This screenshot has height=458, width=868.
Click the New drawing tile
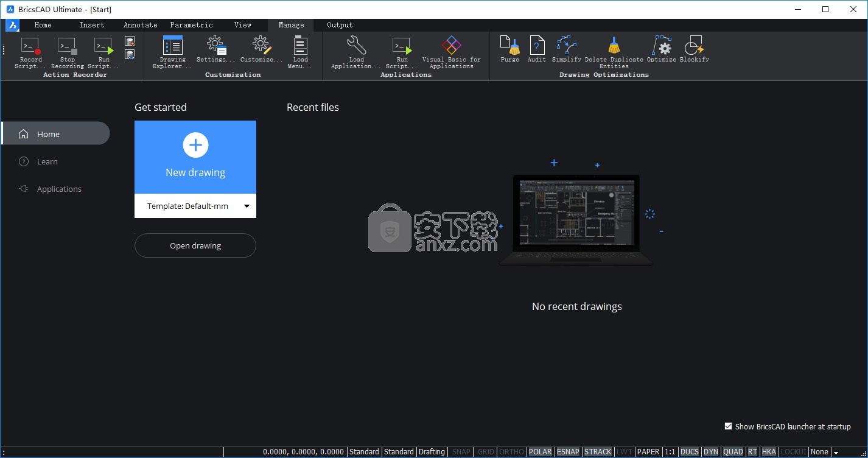195,157
